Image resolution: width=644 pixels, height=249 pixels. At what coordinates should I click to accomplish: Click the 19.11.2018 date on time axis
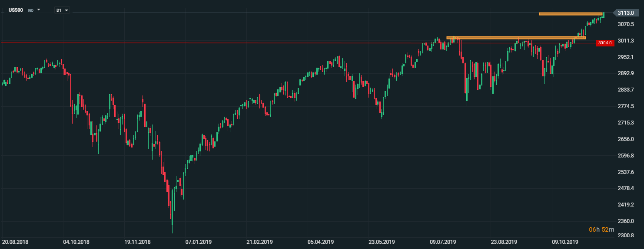point(137,242)
